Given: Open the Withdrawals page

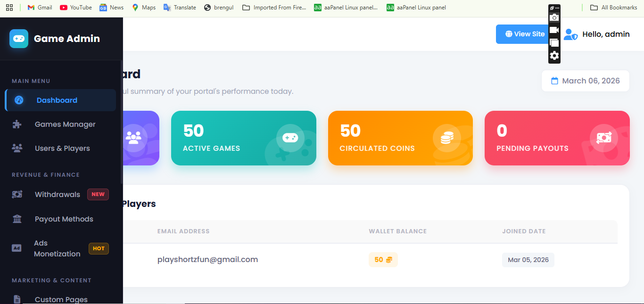Looking at the screenshot, I should (x=58, y=195).
